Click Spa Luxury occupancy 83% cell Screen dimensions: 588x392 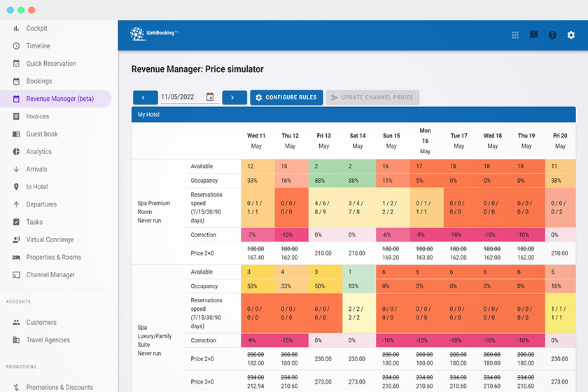[x=359, y=286]
